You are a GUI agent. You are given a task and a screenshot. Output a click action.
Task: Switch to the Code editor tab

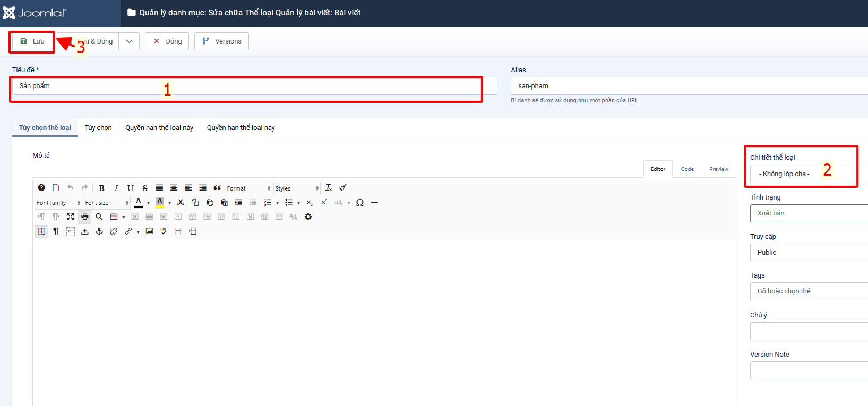tap(687, 169)
